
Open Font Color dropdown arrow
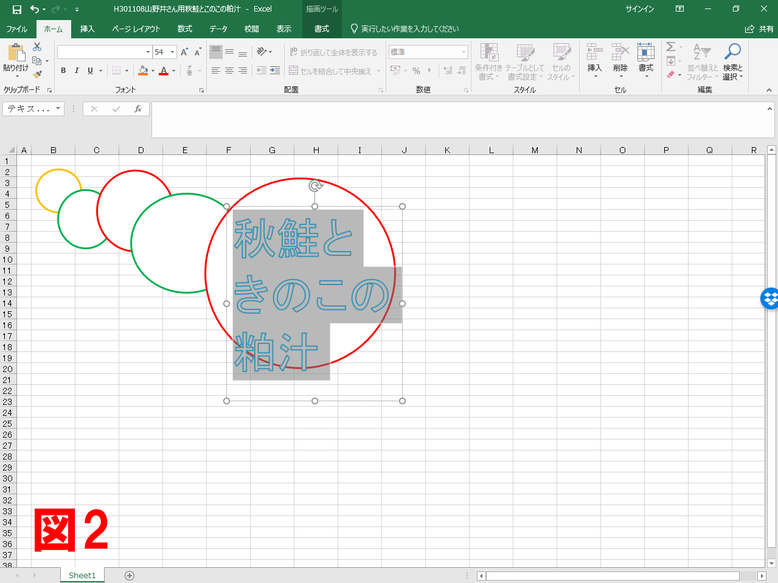coord(174,70)
